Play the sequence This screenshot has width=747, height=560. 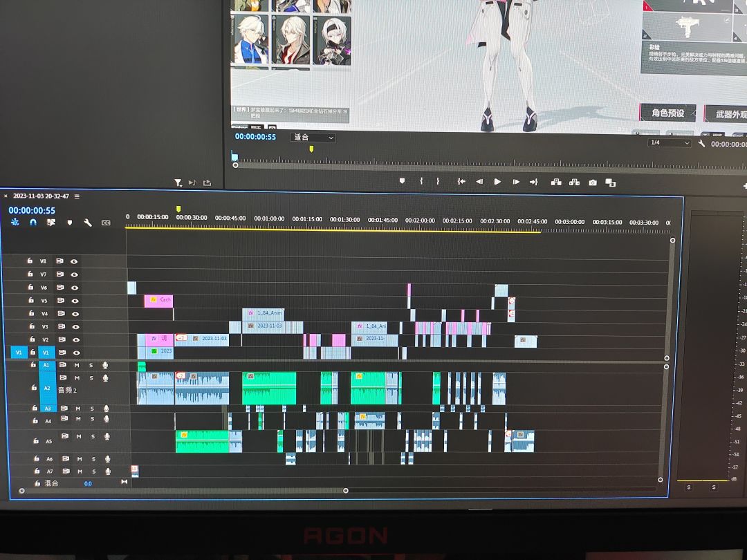click(x=497, y=181)
